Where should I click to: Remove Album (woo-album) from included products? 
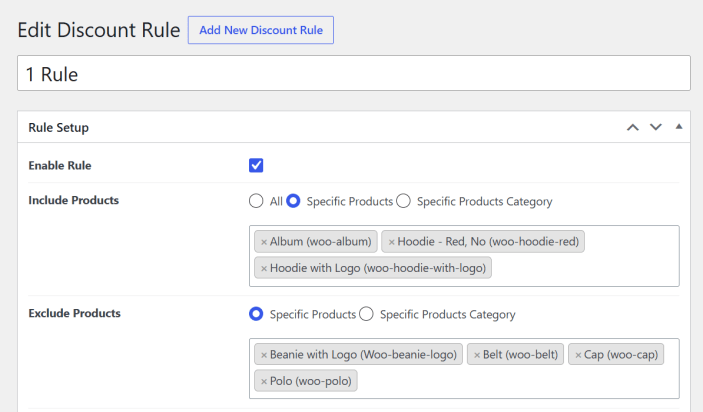pos(264,242)
